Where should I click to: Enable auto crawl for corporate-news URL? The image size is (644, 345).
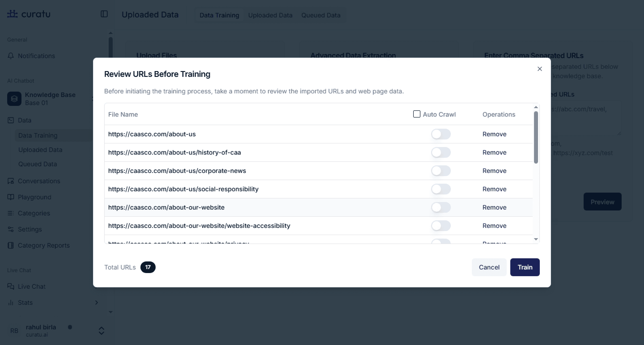click(441, 171)
